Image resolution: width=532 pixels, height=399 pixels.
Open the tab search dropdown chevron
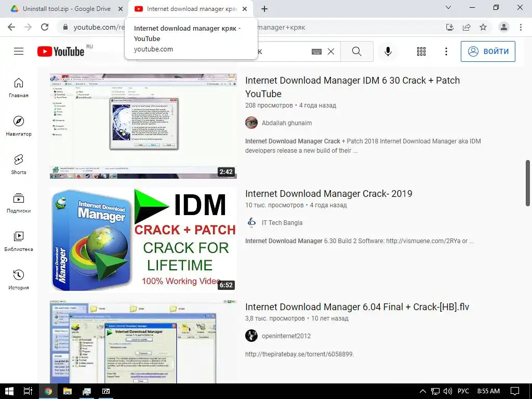click(x=448, y=7)
